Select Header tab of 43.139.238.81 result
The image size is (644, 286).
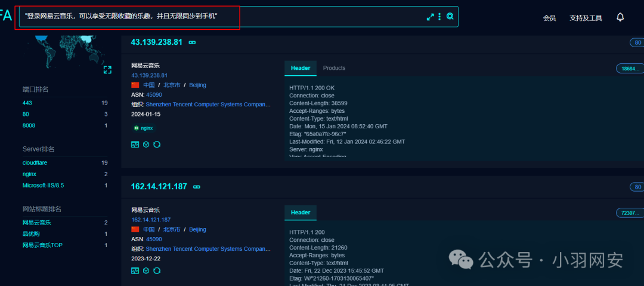(x=301, y=68)
